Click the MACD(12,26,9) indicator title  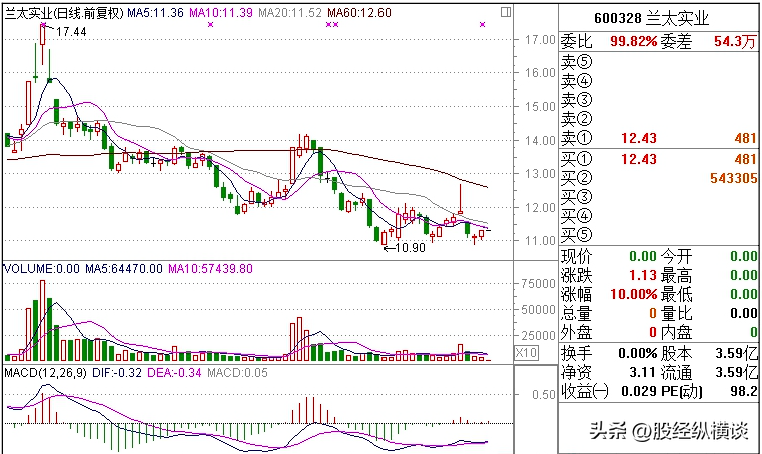click(x=46, y=373)
